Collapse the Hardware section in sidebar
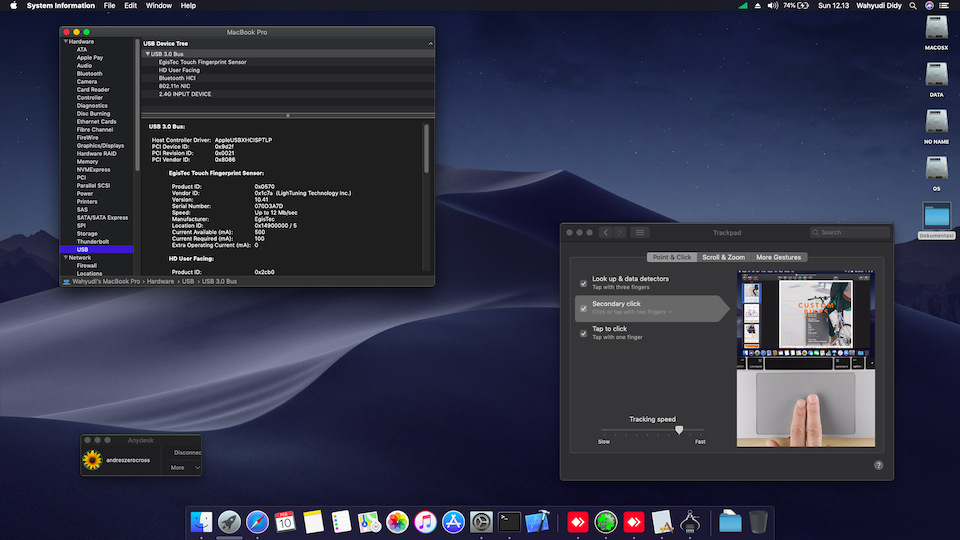This screenshot has height=540, width=960. pyautogui.click(x=66, y=42)
